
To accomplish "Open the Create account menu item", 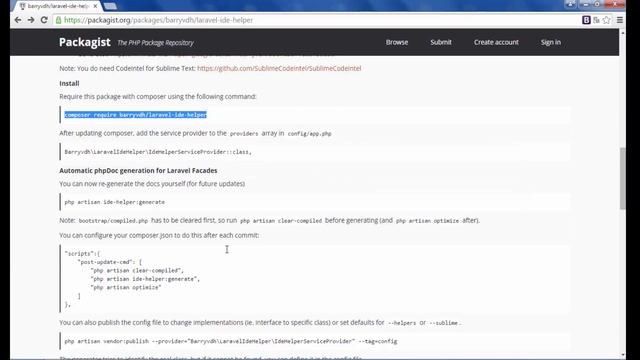I will [x=496, y=42].
